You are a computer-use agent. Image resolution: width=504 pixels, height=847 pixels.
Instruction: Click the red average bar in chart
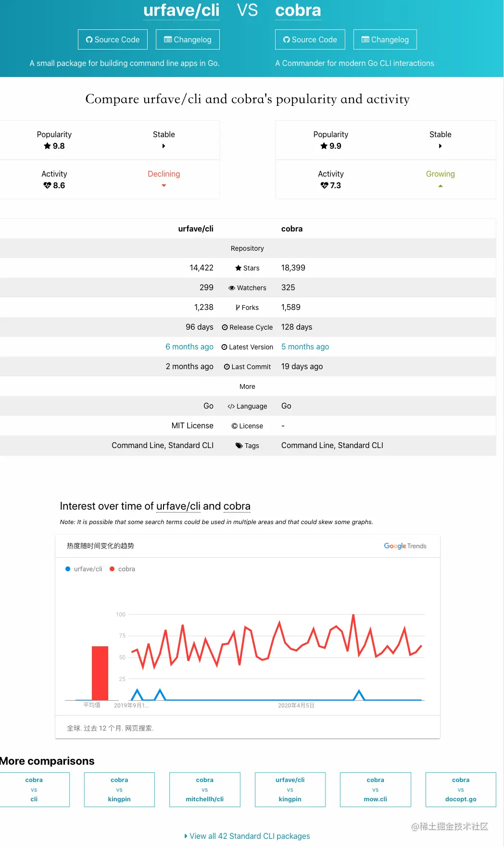100,673
